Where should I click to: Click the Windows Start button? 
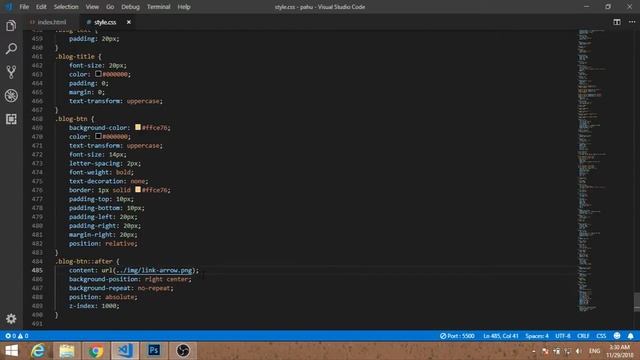[x=12, y=351]
